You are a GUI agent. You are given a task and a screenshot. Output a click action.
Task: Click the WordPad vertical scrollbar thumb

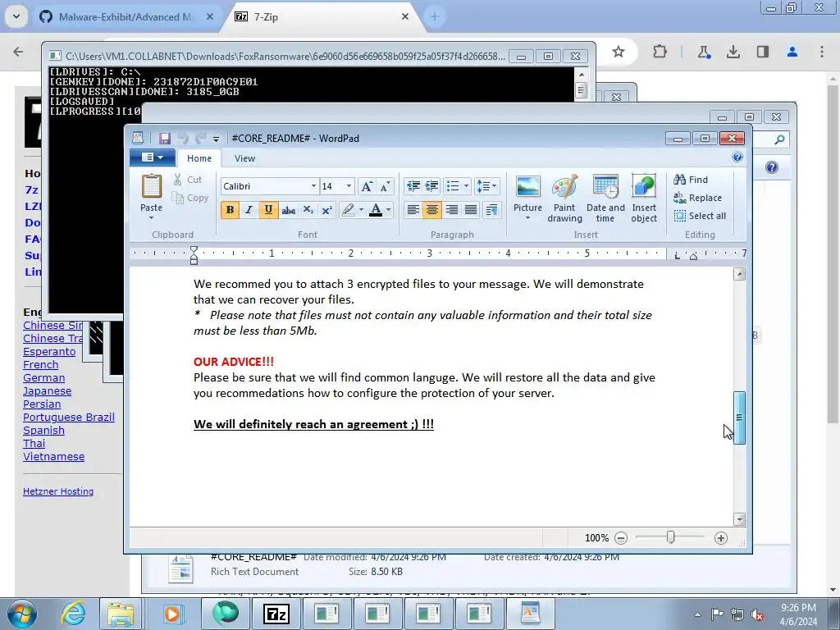point(739,418)
